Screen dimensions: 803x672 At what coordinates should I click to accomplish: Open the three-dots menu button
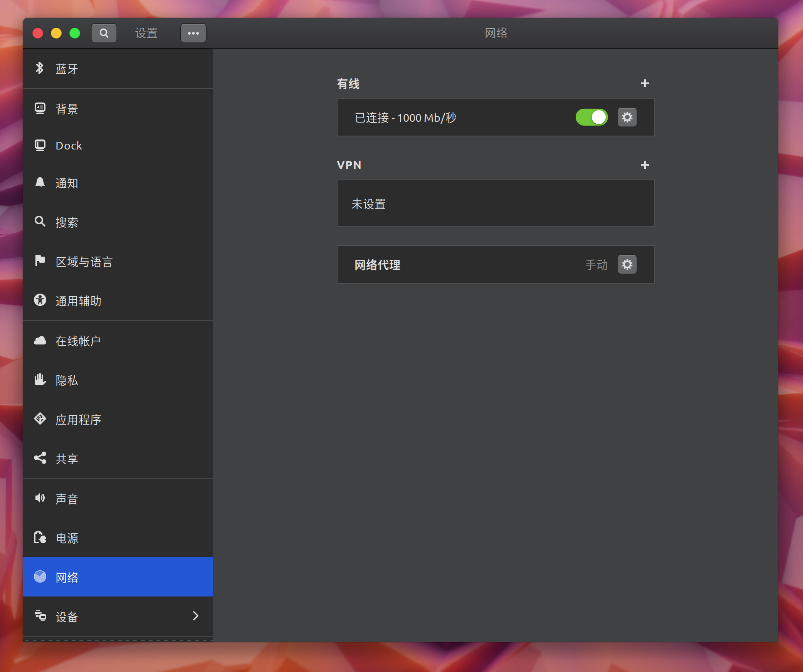point(193,33)
